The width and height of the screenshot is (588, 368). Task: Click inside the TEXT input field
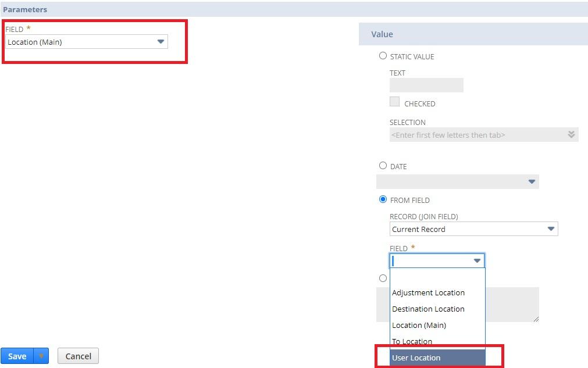point(426,85)
